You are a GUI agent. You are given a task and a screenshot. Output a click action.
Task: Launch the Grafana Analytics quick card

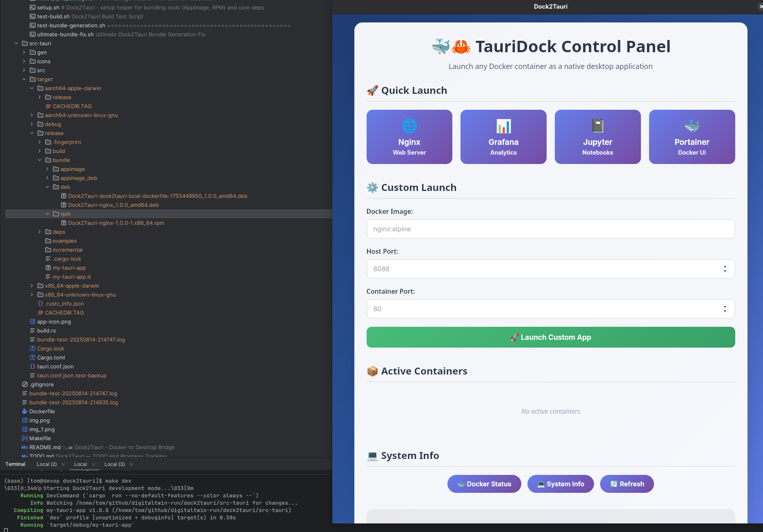(x=503, y=137)
